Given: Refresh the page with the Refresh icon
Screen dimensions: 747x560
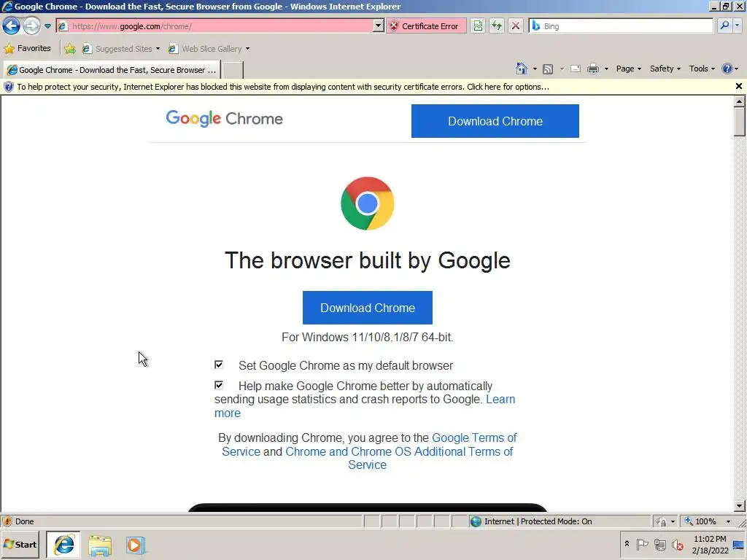Looking at the screenshot, I should pyautogui.click(x=496, y=26).
